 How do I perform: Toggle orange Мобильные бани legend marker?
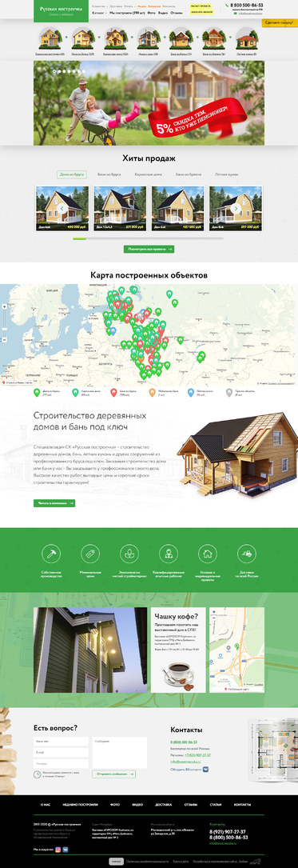152,392
